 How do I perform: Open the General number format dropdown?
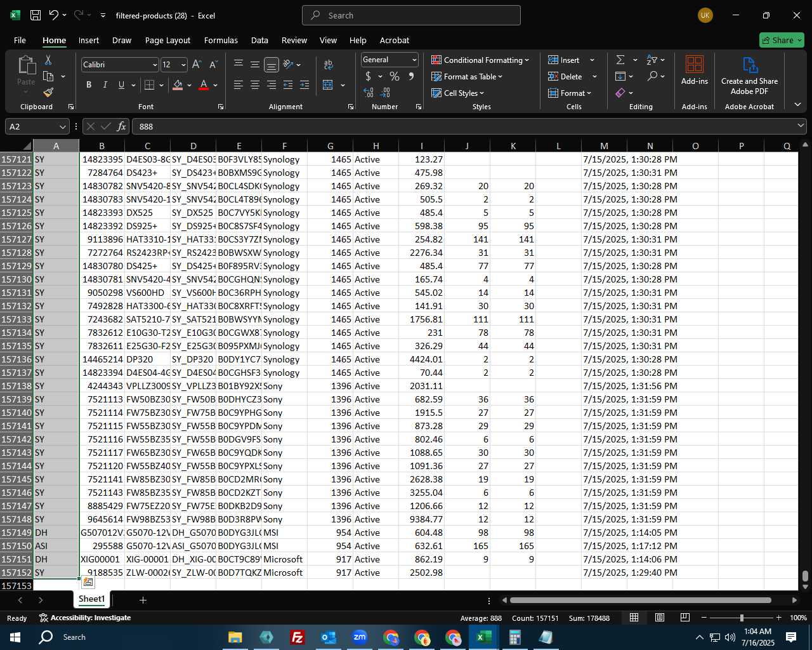click(414, 60)
